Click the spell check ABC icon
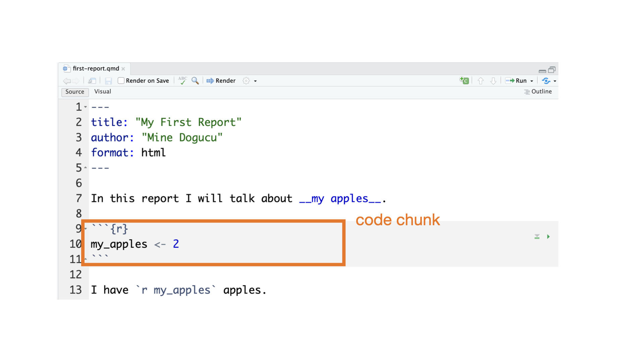The image size is (644, 362). (182, 81)
